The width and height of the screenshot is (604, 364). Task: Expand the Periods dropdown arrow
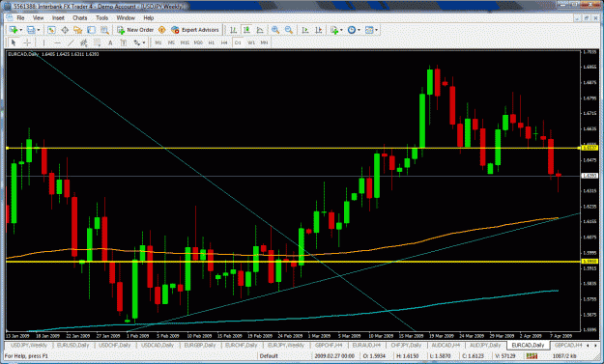pos(359,30)
